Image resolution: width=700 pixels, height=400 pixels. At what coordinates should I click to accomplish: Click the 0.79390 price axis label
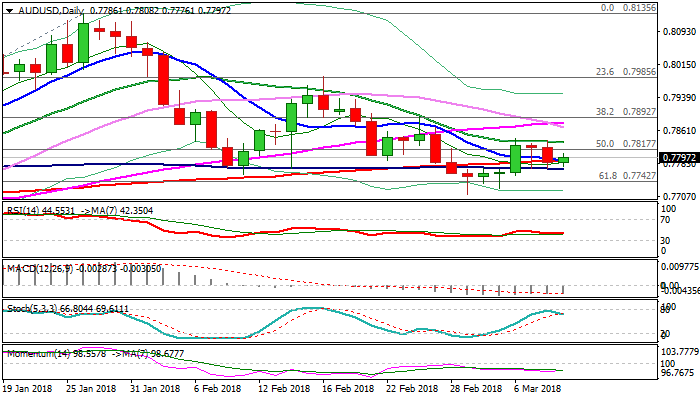(x=679, y=97)
